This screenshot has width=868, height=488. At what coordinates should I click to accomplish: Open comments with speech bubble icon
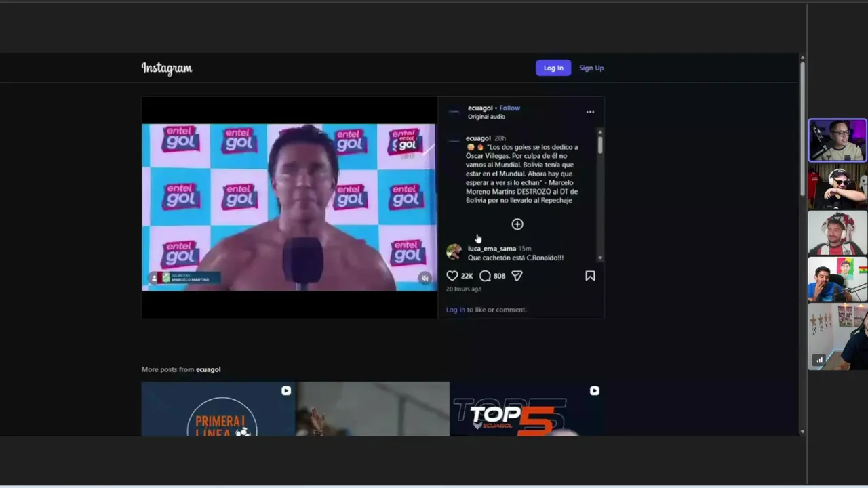(485, 276)
